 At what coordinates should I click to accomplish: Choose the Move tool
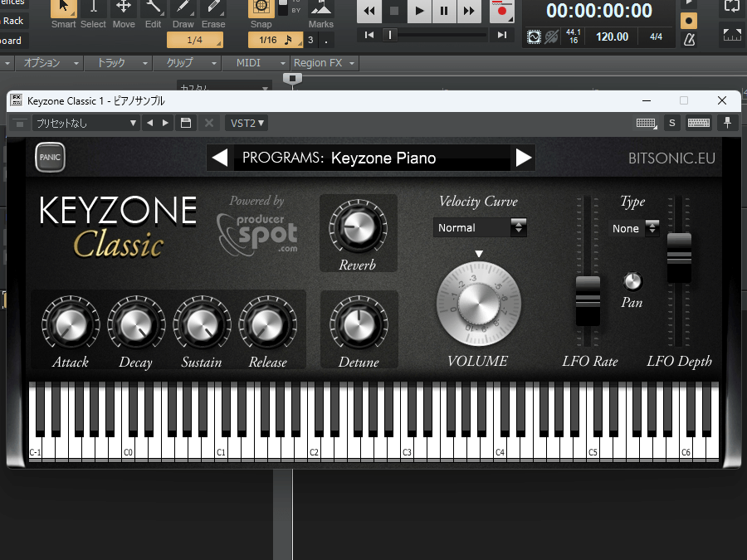pyautogui.click(x=124, y=9)
